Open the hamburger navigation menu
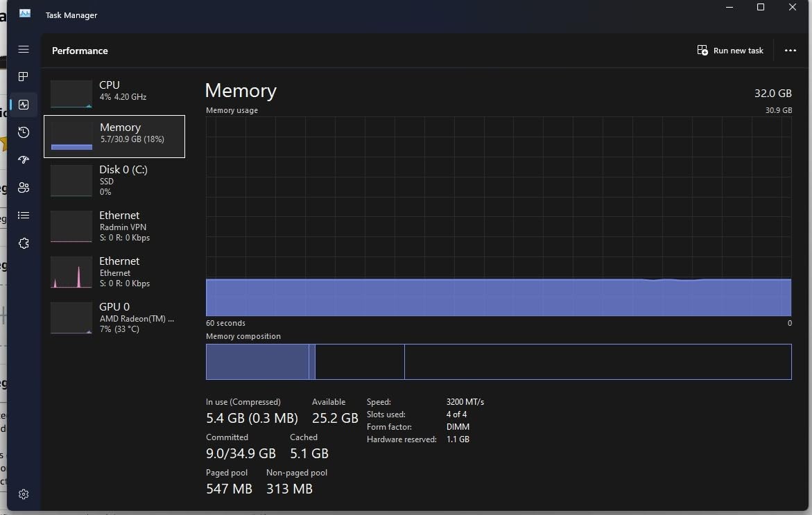This screenshot has width=812, height=515. pos(24,49)
